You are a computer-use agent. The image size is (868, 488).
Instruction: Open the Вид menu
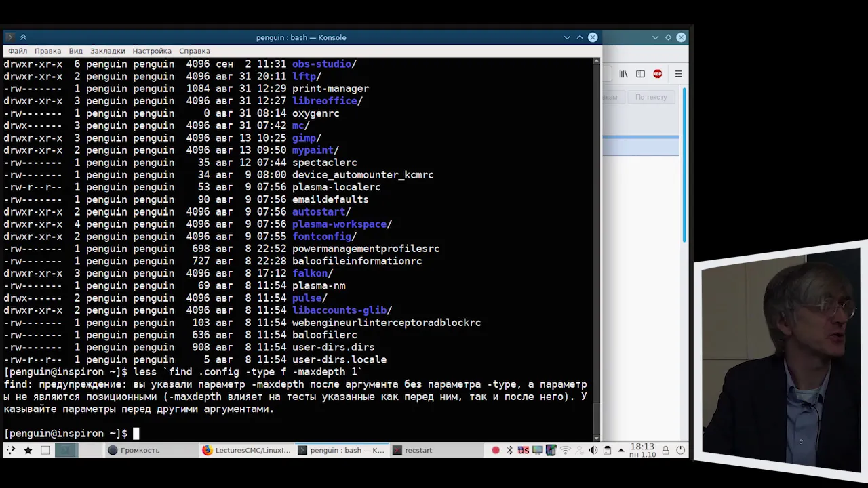point(75,51)
